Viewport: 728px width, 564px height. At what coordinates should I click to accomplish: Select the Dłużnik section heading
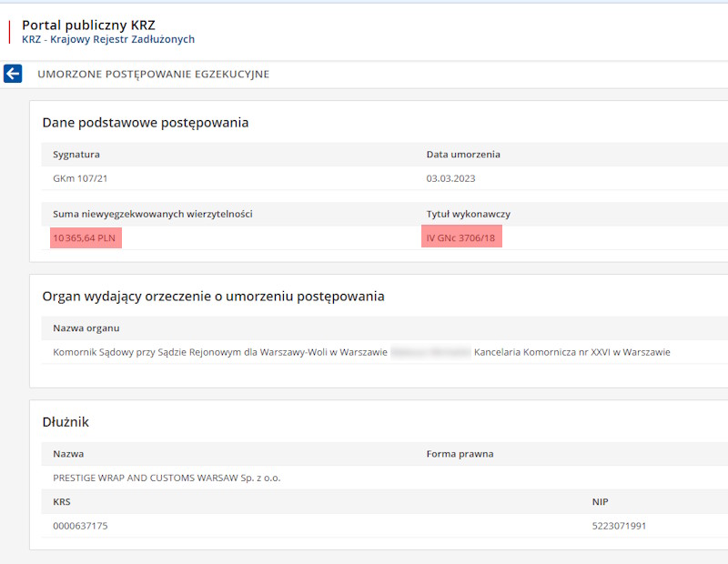66,422
